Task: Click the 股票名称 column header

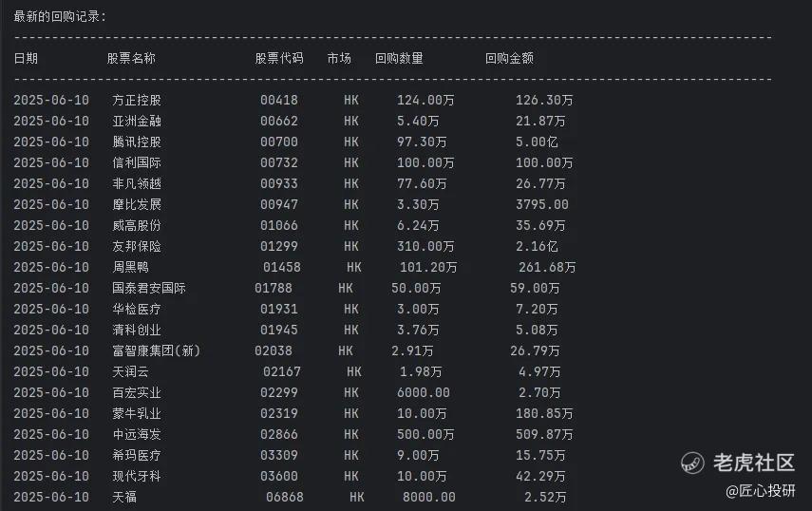Action: [x=131, y=59]
